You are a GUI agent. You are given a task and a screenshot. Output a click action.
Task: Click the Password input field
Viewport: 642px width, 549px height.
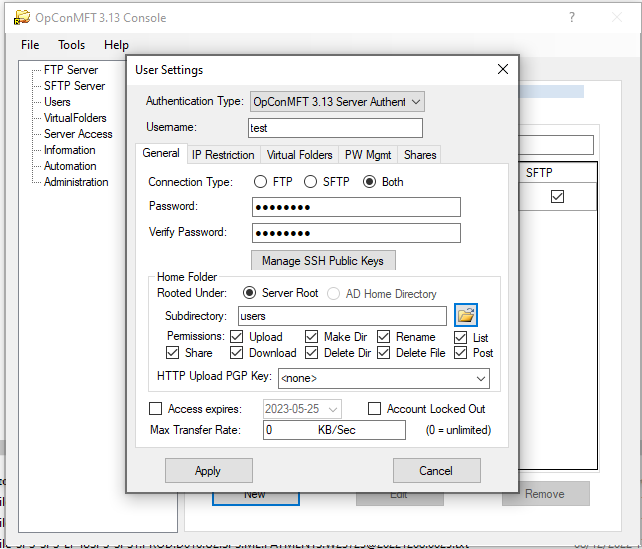coord(356,207)
